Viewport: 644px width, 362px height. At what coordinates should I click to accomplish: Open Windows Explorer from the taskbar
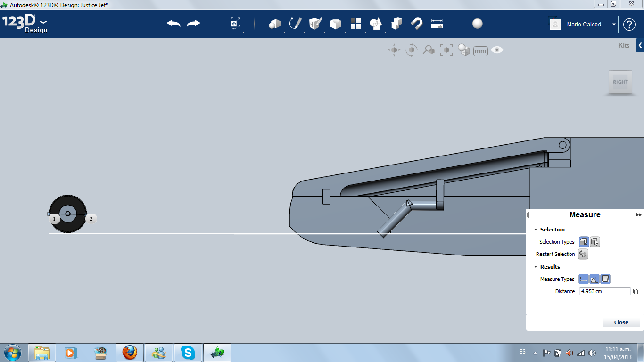[42, 353]
